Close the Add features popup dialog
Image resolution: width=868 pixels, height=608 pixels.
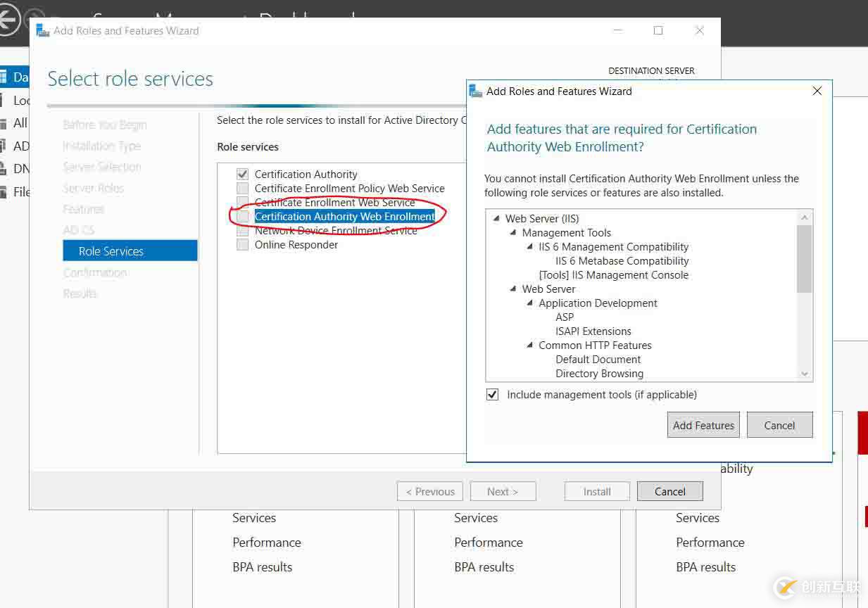click(x=817, y=91)
